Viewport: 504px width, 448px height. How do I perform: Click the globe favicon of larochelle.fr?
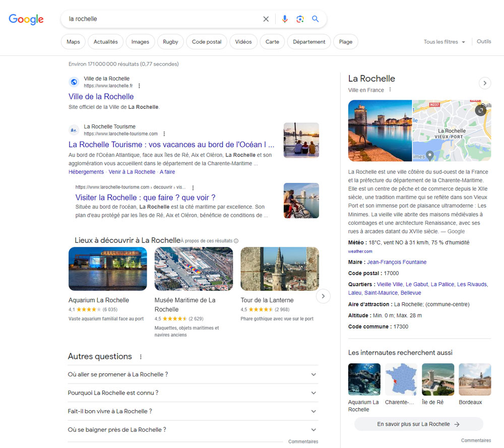(74, 82)
